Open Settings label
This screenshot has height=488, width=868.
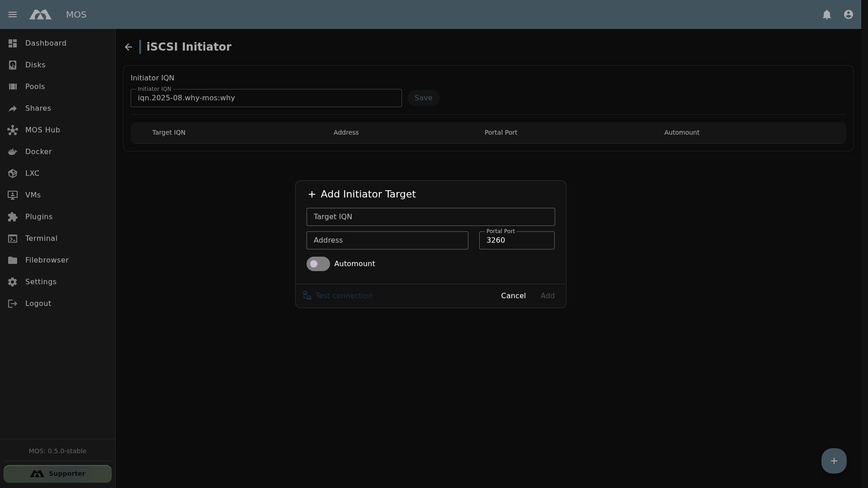tap(41, 282)
